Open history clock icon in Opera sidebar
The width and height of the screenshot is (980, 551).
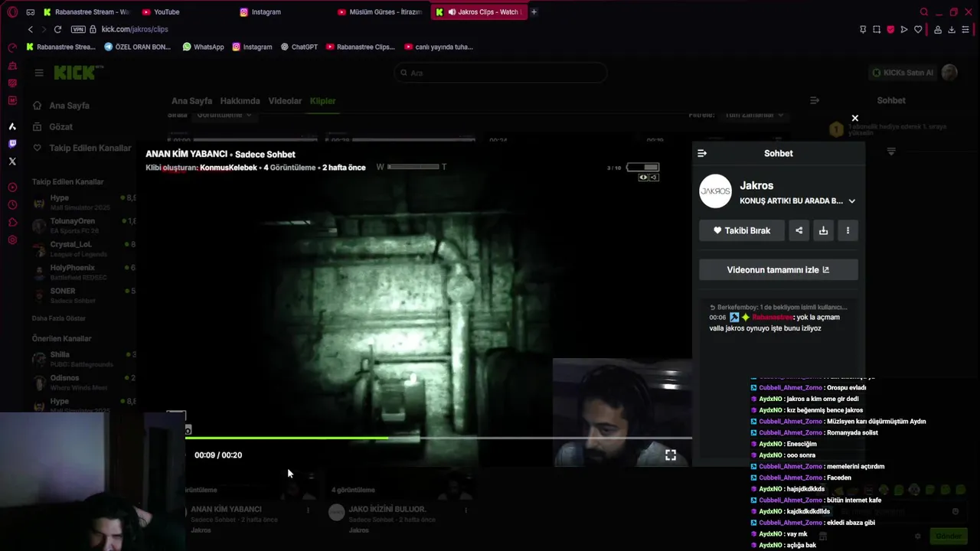click(12, 205)
